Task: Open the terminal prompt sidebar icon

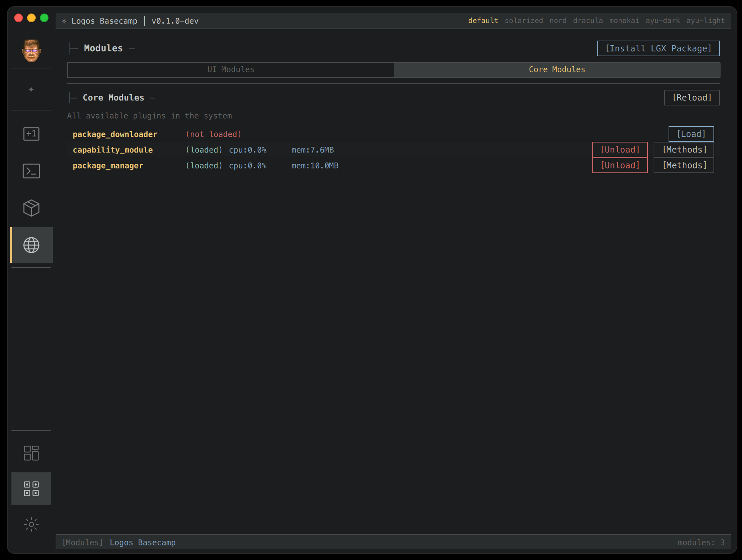Action: (x=31, y=171)
